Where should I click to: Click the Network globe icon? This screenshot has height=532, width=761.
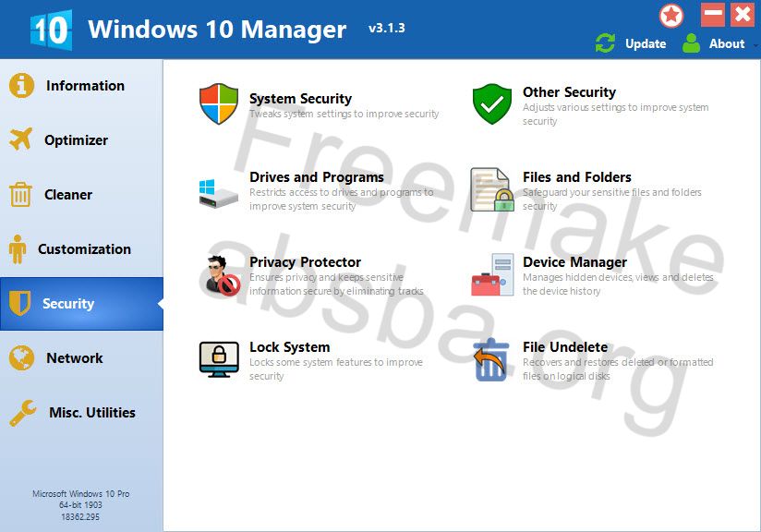(x=21, y=357)
